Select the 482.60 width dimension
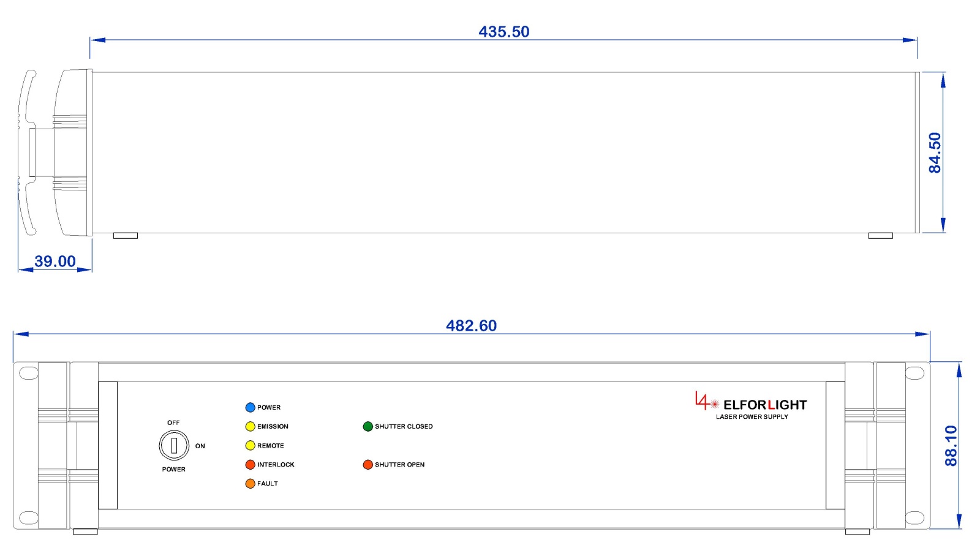 tap(471, 326)
